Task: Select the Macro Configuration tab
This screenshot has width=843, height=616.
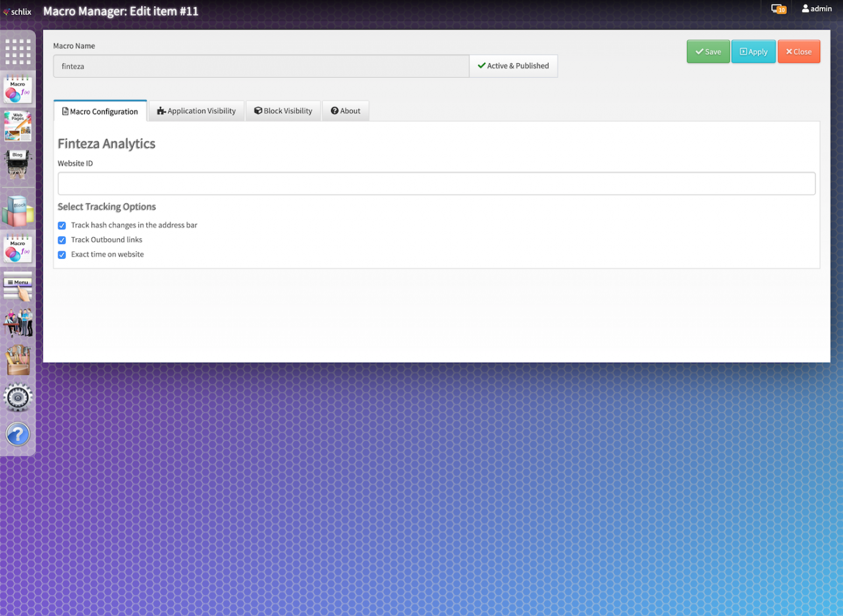Action: pos(100,111)
